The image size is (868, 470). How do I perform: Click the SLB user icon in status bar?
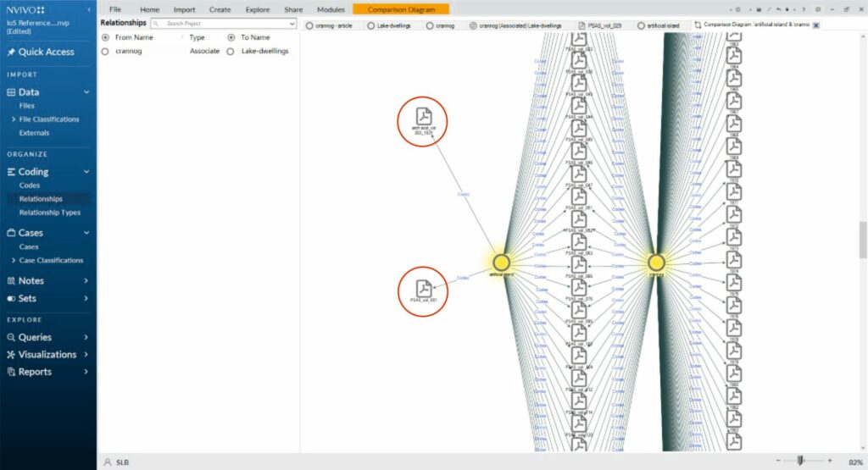point(108,462)
